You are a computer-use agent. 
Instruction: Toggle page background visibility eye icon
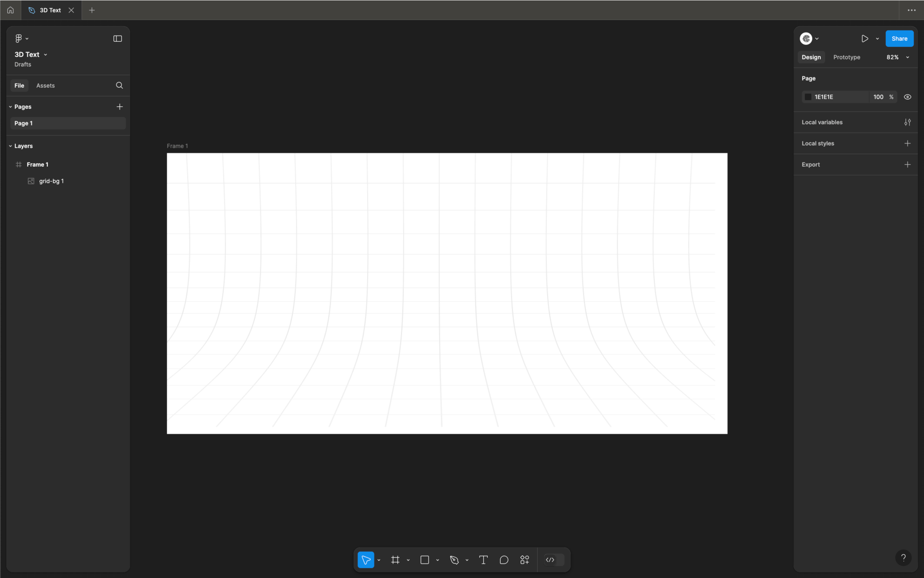coord(907,97)
